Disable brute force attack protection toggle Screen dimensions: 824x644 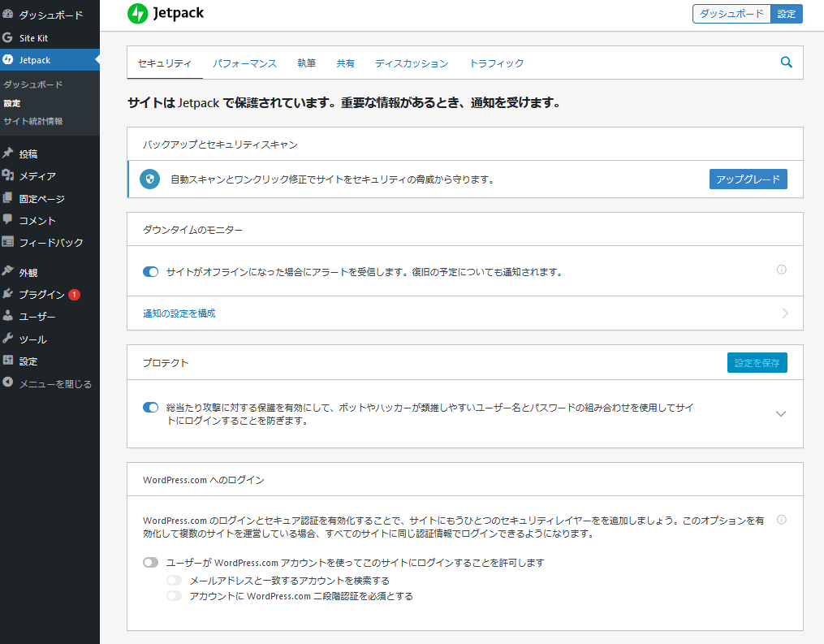tap(150, 408)
